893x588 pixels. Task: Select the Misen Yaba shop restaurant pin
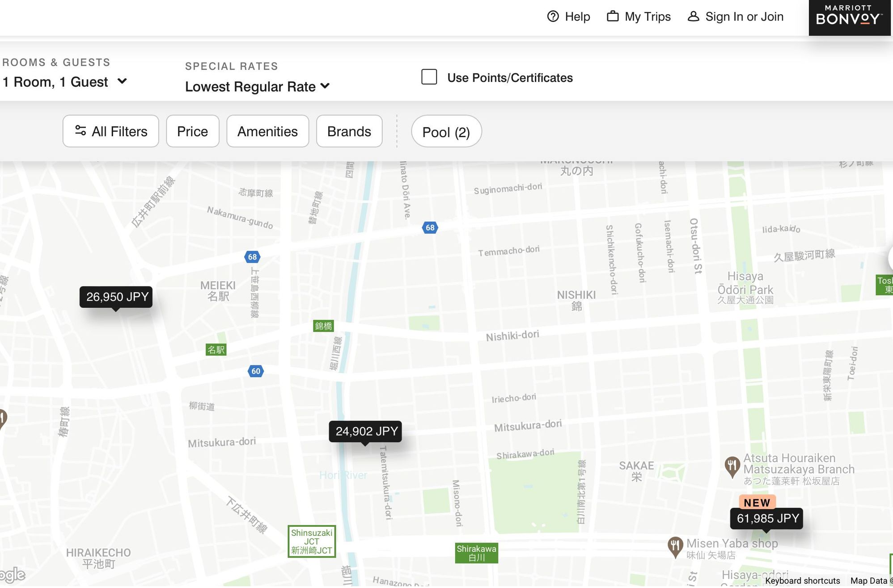click(675, 547)
